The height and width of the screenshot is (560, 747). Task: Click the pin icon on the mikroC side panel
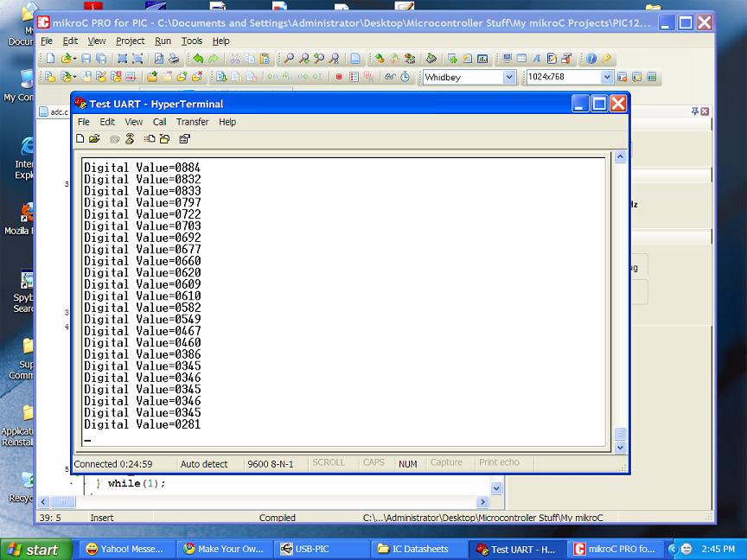click(x=695, y=111)
